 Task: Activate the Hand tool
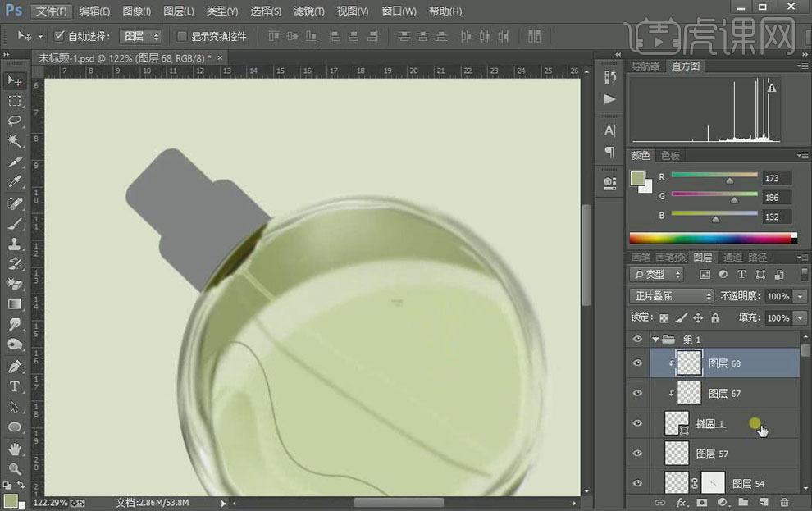pyautogui.click(x=15, y=449)
